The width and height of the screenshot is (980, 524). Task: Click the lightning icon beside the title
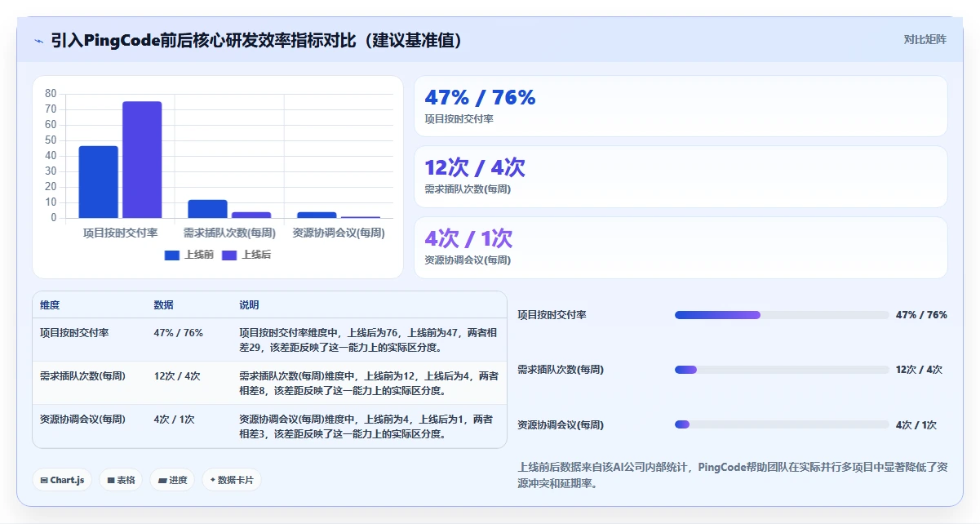[38, 40]
